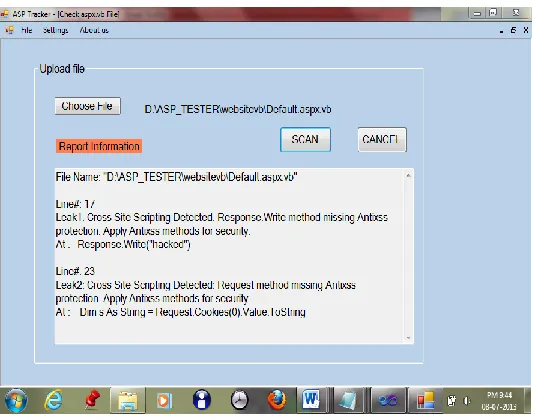Open the Visual Studio infinity taskbar icon
The image size is (534, 420).
[388, 400]
